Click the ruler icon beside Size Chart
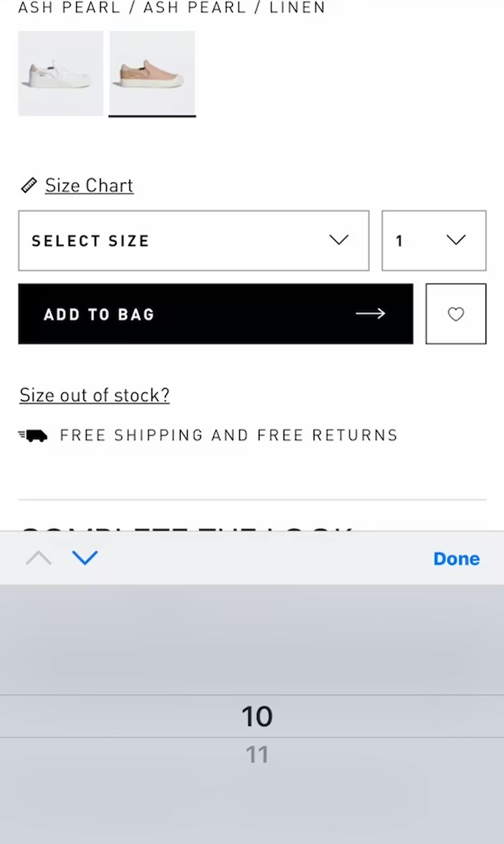Image resolution: width=504 pixels, height=844 pixels. [29, 185]
